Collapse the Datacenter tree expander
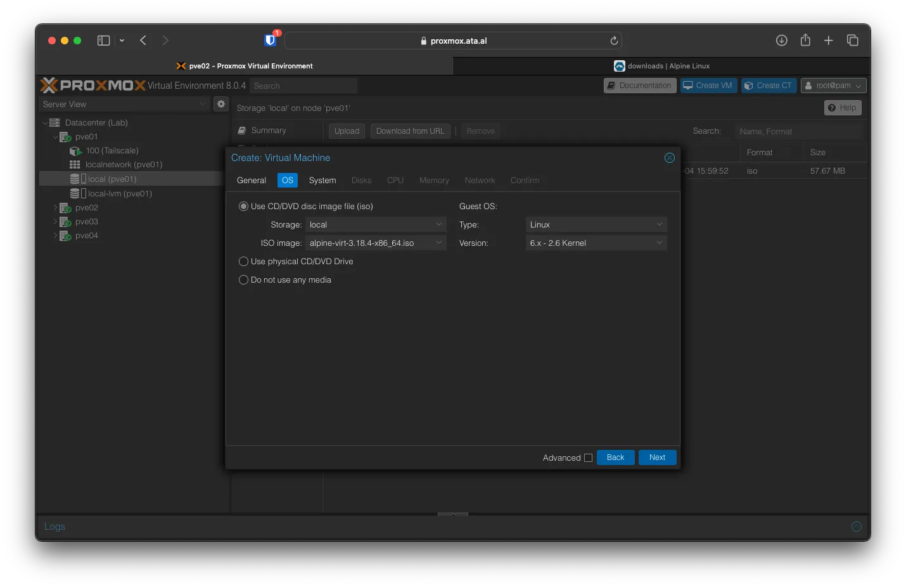906x588 pixels. click(45, 123)
